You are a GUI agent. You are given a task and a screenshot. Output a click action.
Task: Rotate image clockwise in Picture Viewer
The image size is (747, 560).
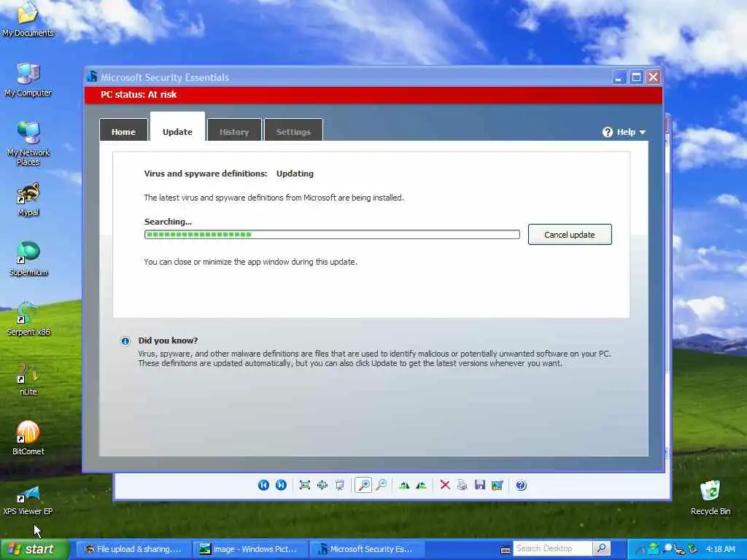coord(404,485)
